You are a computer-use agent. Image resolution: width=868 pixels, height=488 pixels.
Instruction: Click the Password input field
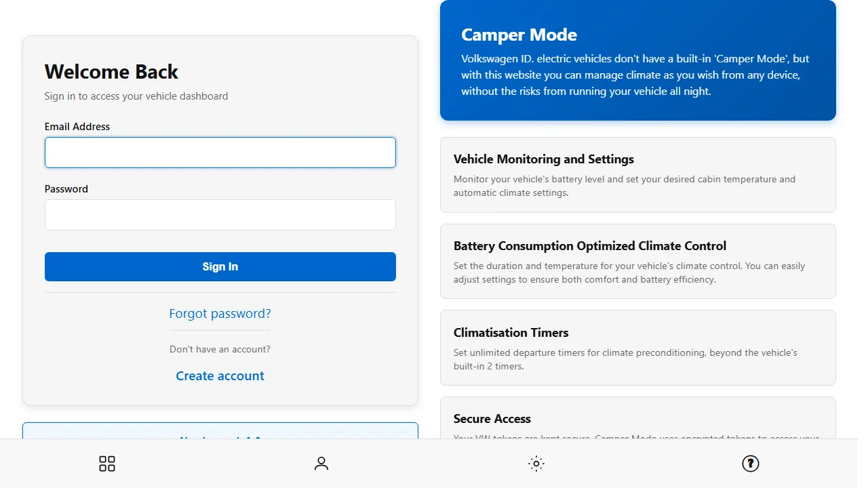[220, 215]
